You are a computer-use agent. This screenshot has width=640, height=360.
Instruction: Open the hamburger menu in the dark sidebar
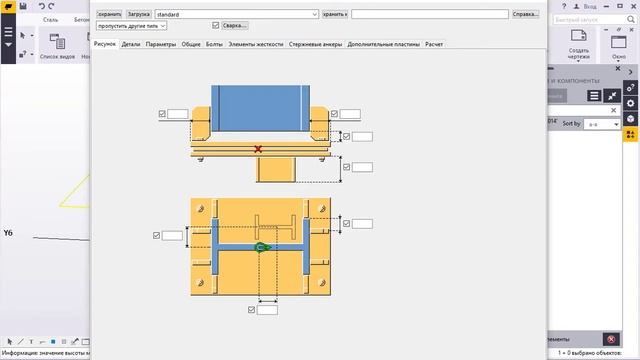coord(8,31)
